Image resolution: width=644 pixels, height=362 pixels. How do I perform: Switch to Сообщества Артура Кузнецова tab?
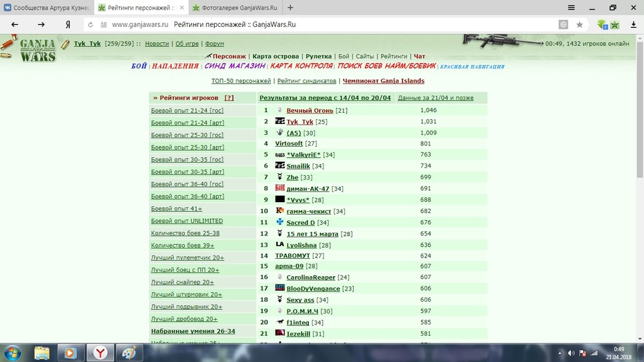(47, 8)
